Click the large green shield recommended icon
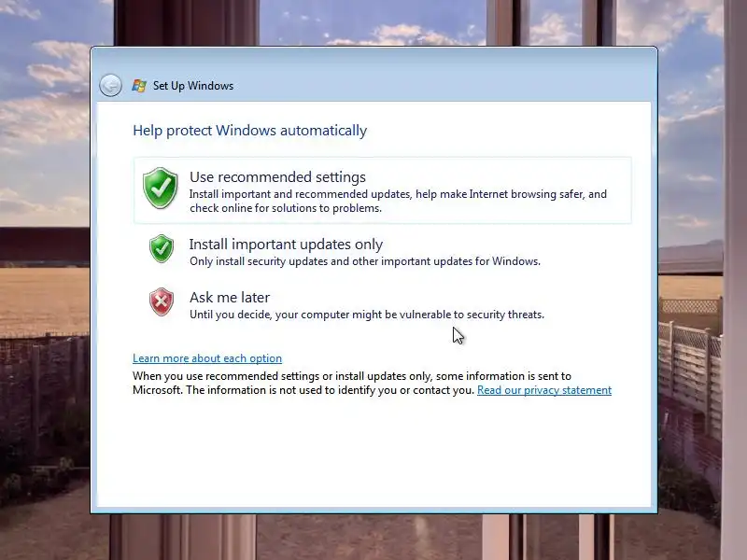 point(160,189)
